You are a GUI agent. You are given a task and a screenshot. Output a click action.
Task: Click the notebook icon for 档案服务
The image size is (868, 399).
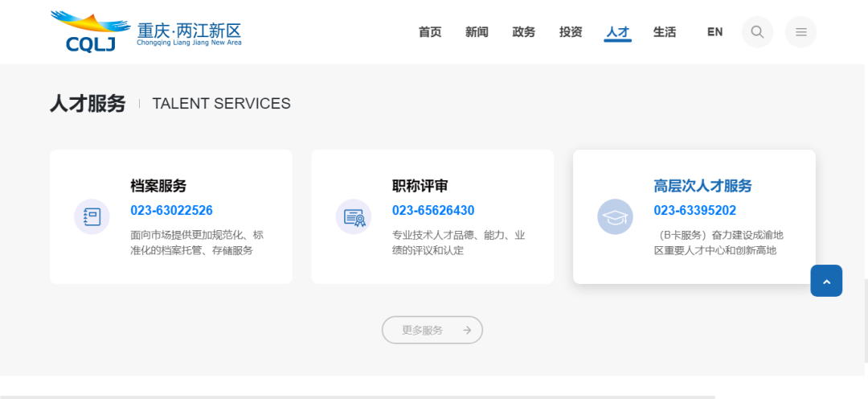[x=92, y=216]
